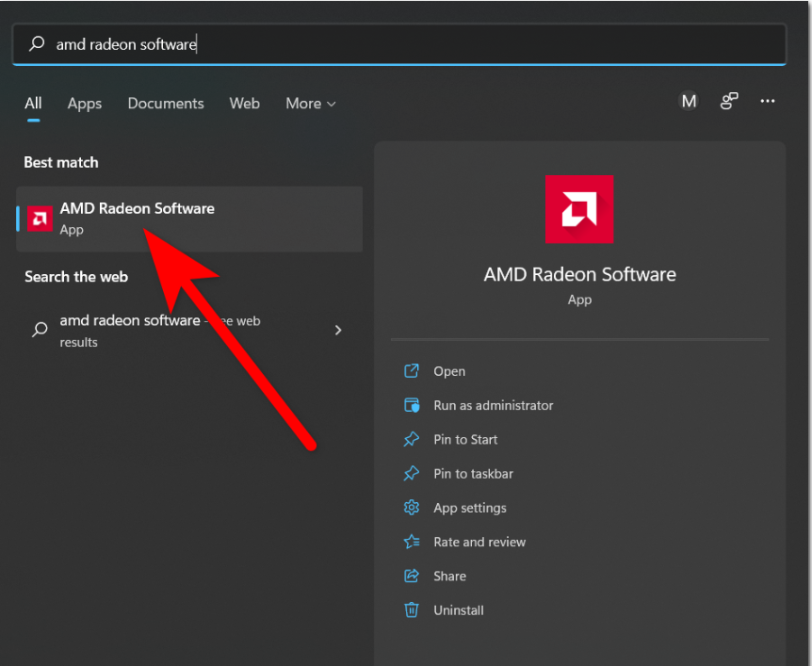The height and width of the screenshot is (666, 812).
Task: Select the Run as administrator shield icon
Action: 412,405
